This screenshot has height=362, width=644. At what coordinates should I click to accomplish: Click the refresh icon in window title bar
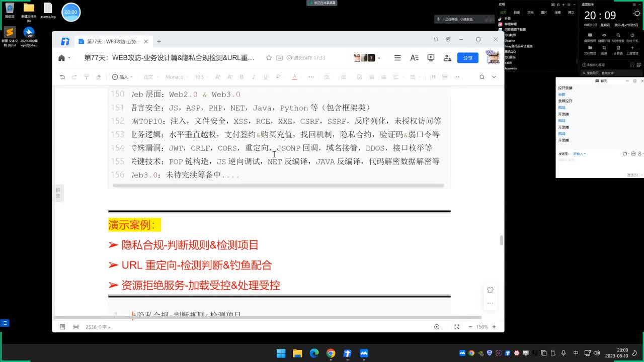tap(436, 39)
